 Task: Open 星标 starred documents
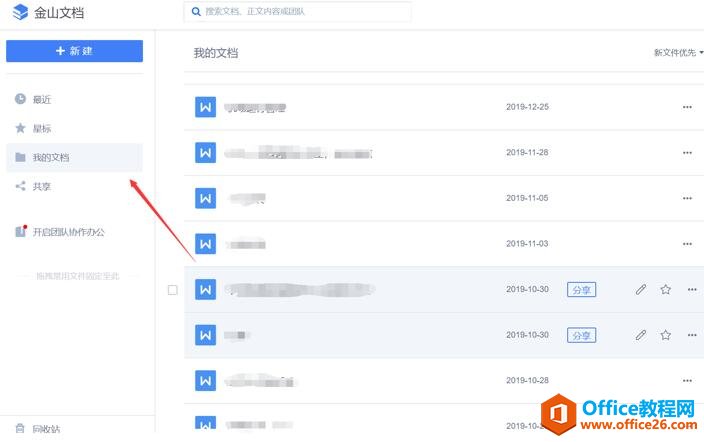tap(74, 128)
